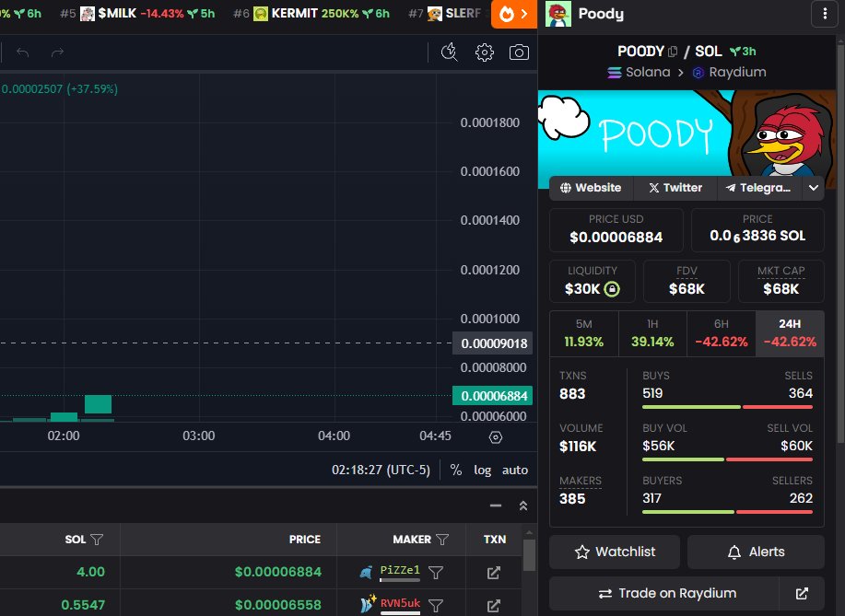Image resolution: width=845 pixels, height=616 pixels.
Task: Click the buyers vs sellers ratio bar
Action: pos(728,512)
